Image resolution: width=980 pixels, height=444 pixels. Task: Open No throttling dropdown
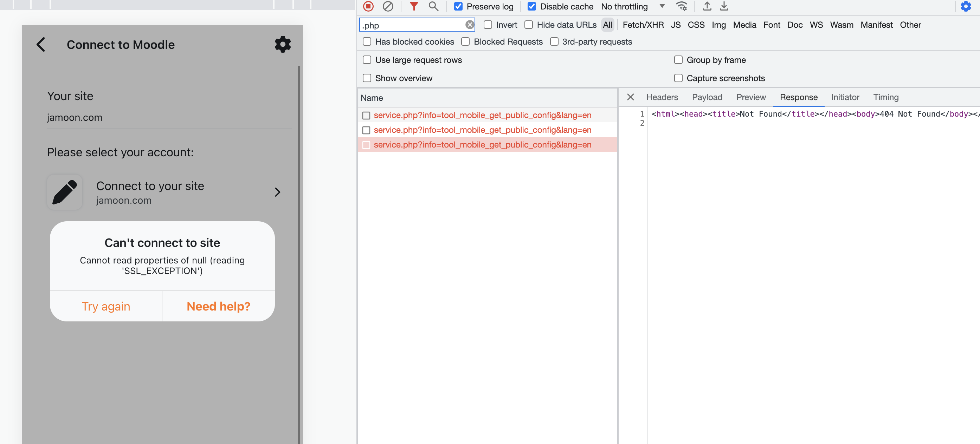[633, 6]
